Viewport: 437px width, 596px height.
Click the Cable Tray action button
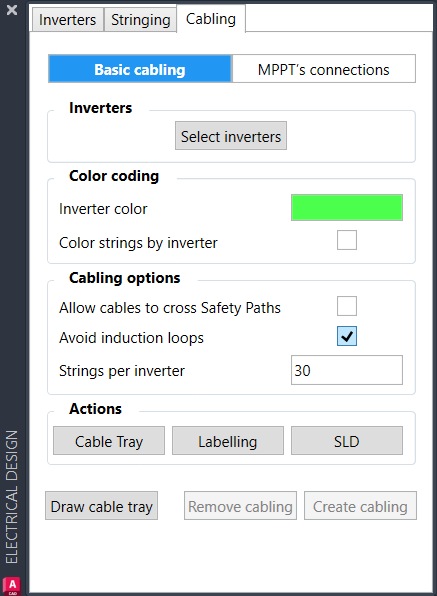coord(109,441)
